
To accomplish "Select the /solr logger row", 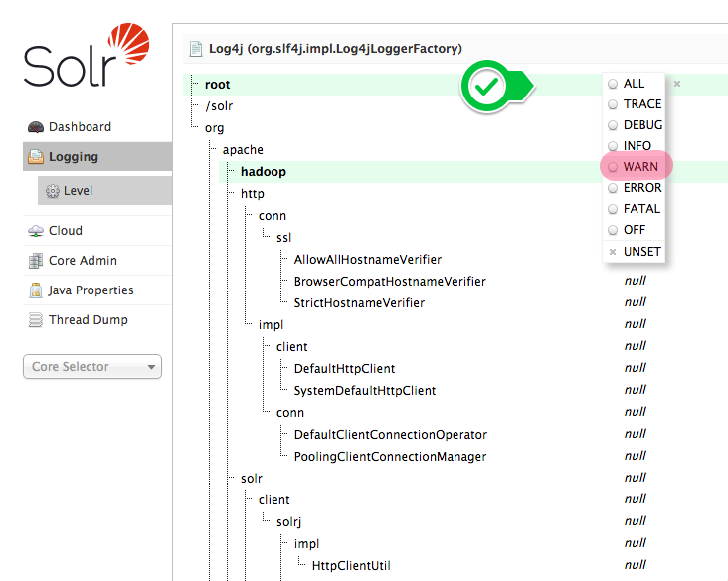I will [x=219, y=106].
